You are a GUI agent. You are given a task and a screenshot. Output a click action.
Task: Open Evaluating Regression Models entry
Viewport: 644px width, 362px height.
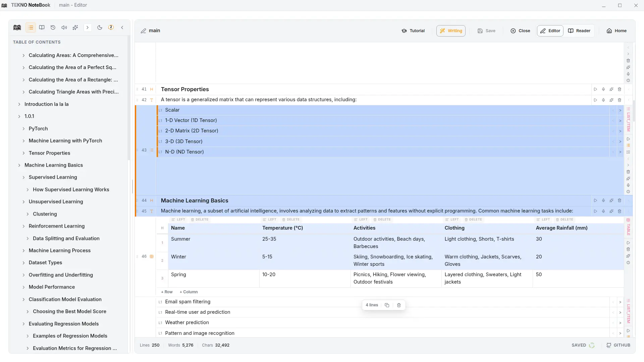[64, 324]
